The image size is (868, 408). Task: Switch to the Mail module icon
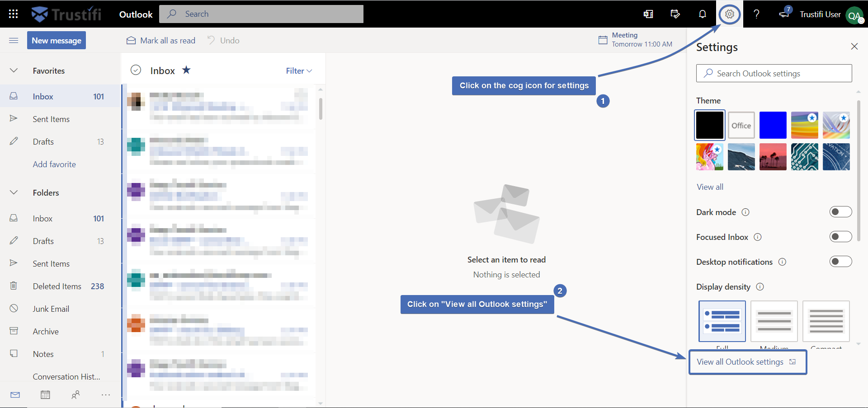pos(15,394)
